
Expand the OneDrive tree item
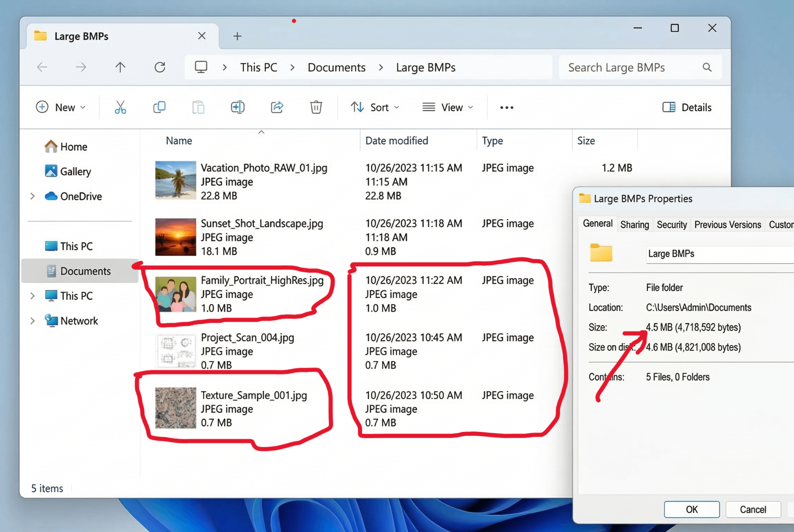(x=33, y=196)
